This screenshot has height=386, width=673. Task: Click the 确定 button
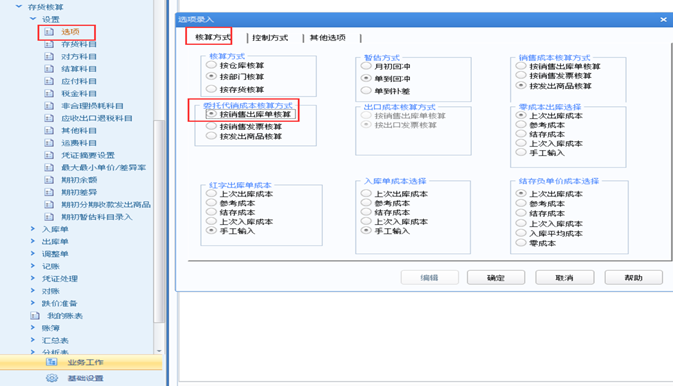point(496,278)
